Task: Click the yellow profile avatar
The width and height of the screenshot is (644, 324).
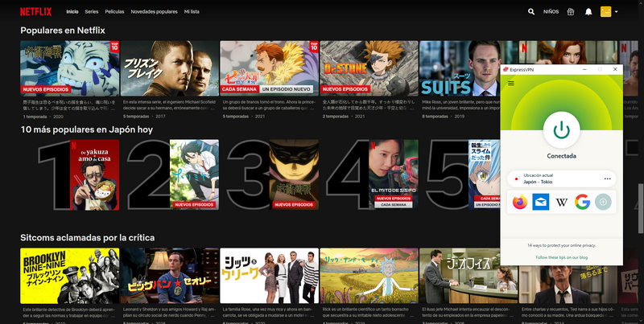Action: pyautogui.click(x=606, y=11)
